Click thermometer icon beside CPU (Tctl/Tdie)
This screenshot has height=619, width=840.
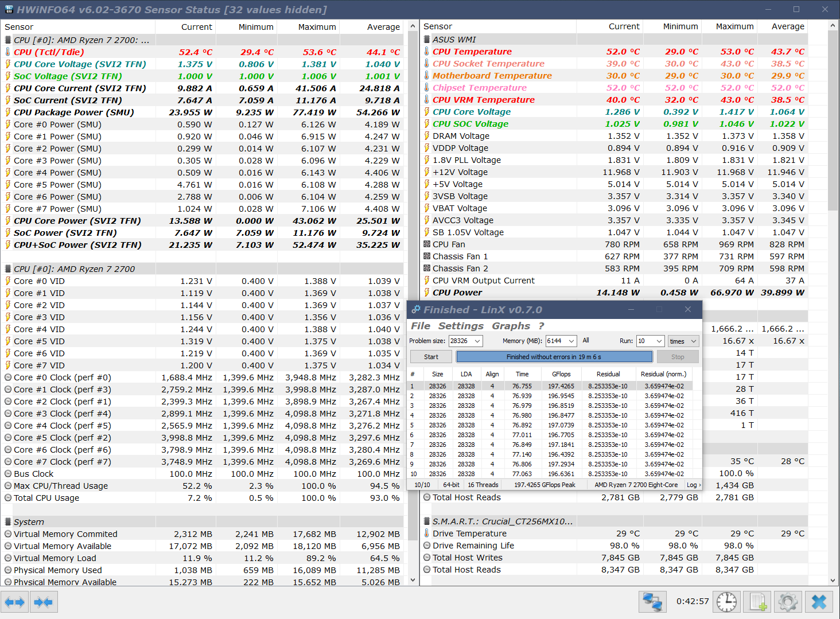point(8,52)
